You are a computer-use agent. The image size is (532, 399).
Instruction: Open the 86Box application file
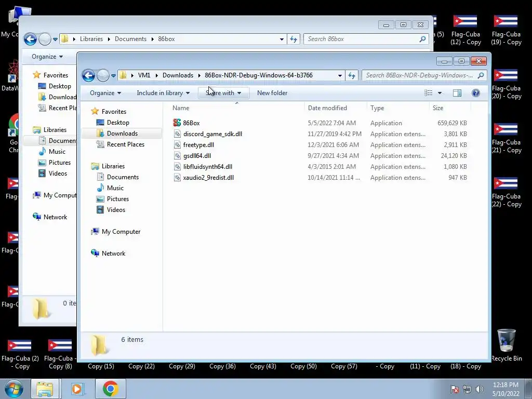[191, 123]
